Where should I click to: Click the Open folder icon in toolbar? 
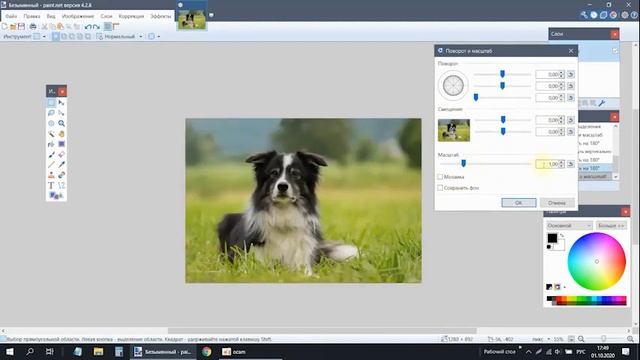(13, 27)
